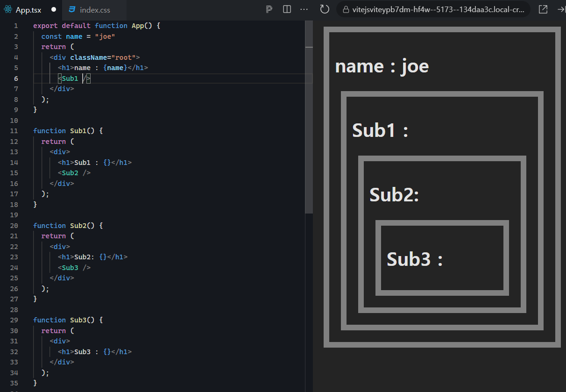Click "function Sub1() {" declaration line
The width and height of the screenshot is (566, 392).
tap(68, 131)
